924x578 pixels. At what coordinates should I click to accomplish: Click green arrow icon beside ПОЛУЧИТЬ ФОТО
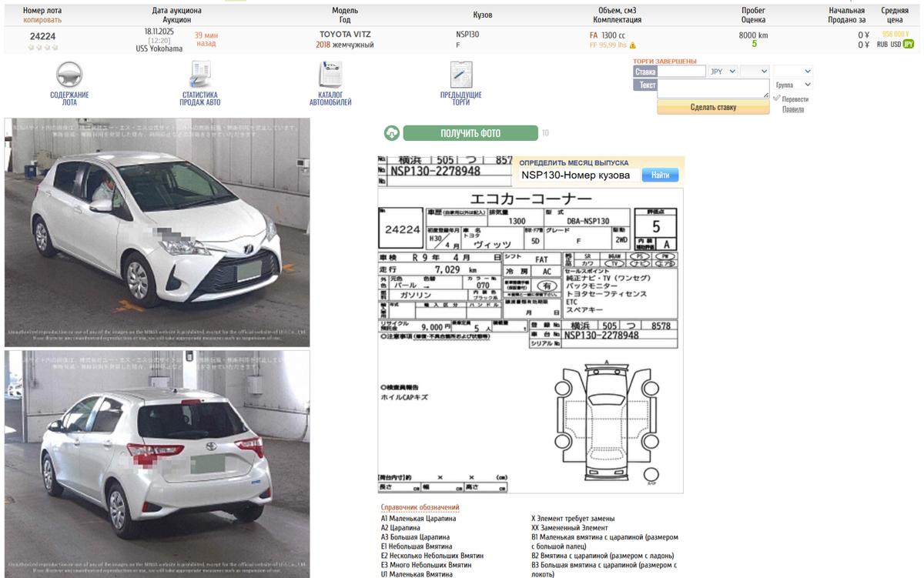[391, 132]
